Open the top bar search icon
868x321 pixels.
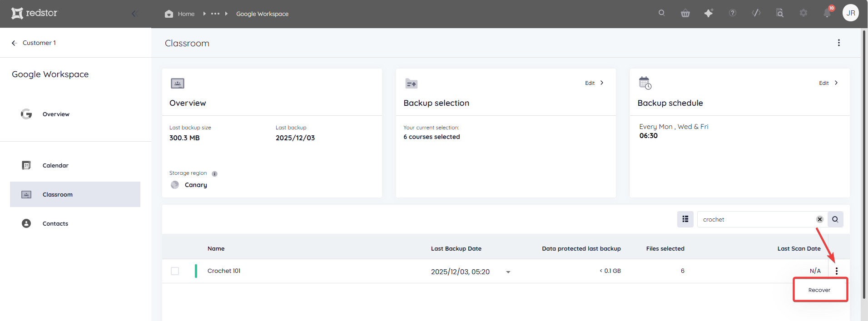[662, 13]
